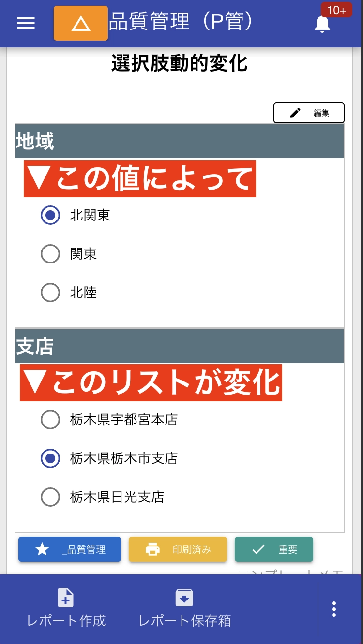
Task: Tap the レポート作成 new report icon
Action: [x=66, y=599]
